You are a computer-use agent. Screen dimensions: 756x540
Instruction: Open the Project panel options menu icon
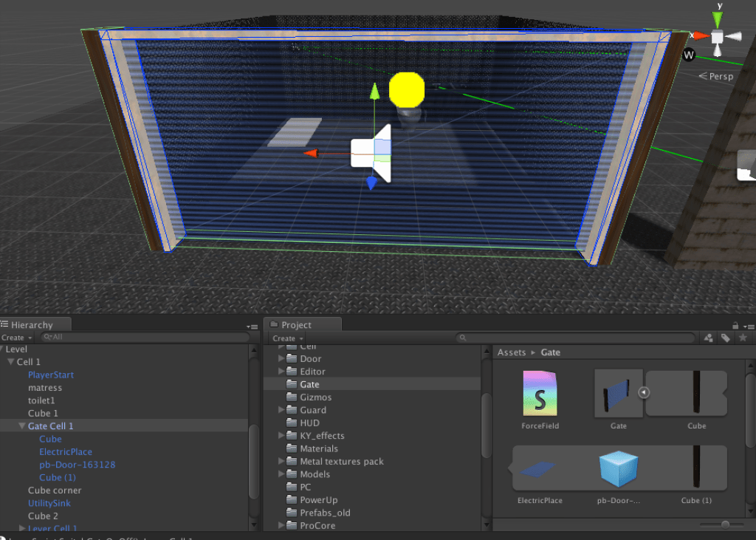click(x=751, y=326)
